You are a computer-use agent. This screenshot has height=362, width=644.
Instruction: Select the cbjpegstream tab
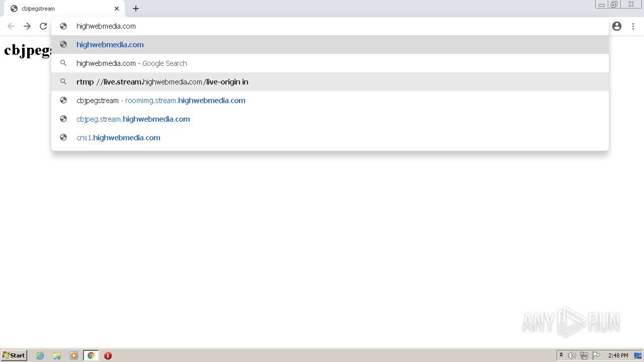click(65, 9)
